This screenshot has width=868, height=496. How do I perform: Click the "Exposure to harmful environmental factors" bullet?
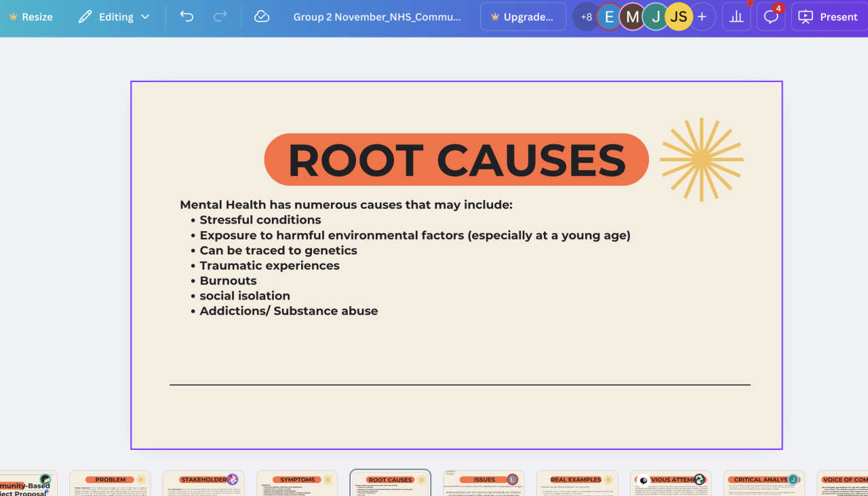(415, 235)
